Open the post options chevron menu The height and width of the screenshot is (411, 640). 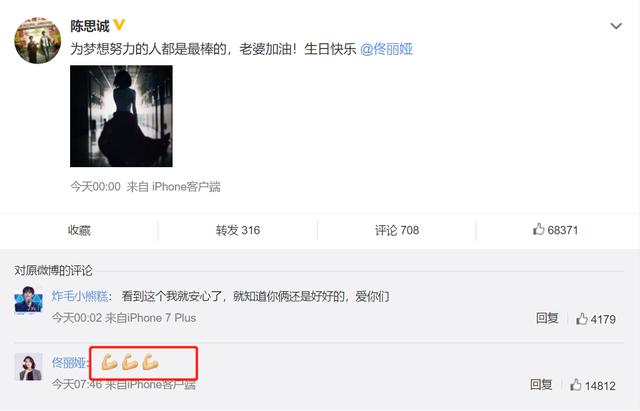pyautogui.click(x=616, y=26)
